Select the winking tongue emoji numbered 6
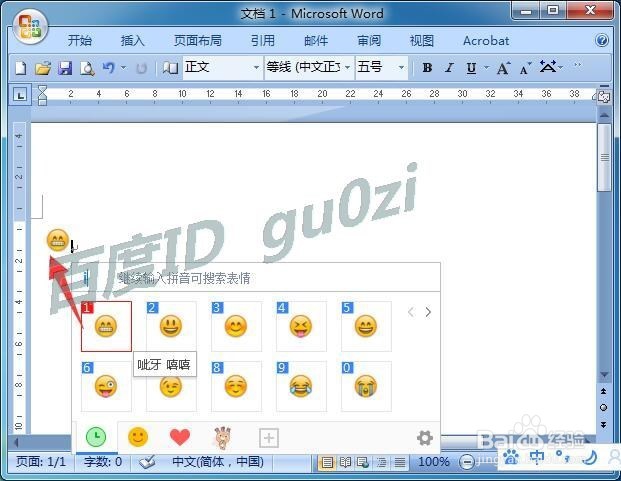621x481 pixels. pos(106,386)
